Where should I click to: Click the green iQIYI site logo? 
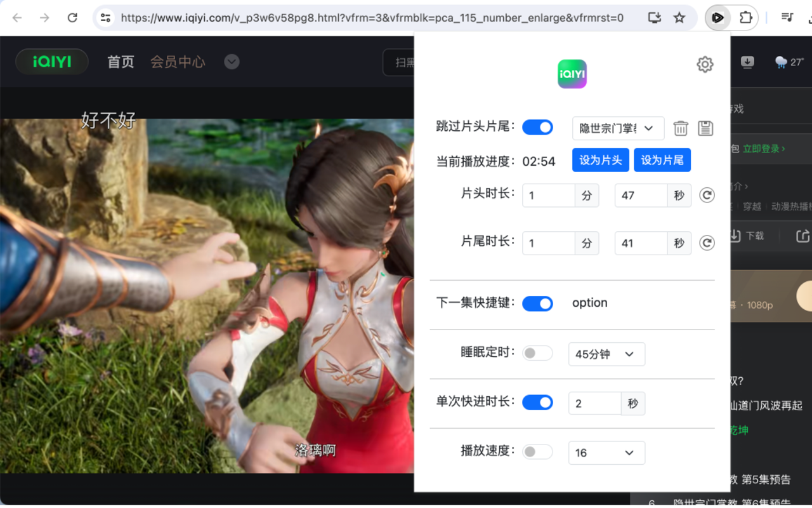point(51,62)
